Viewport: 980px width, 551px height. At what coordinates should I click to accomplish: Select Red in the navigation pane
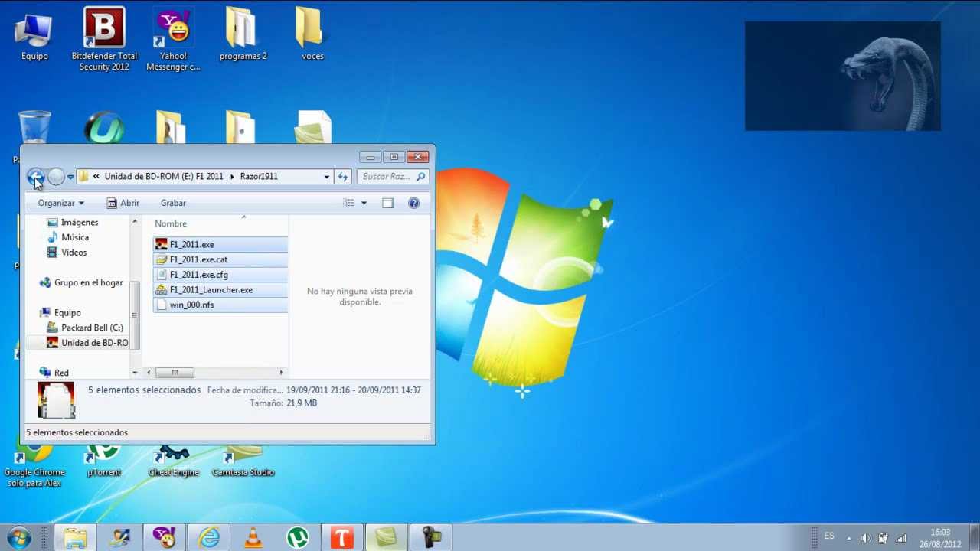click(x=54, y=373)
